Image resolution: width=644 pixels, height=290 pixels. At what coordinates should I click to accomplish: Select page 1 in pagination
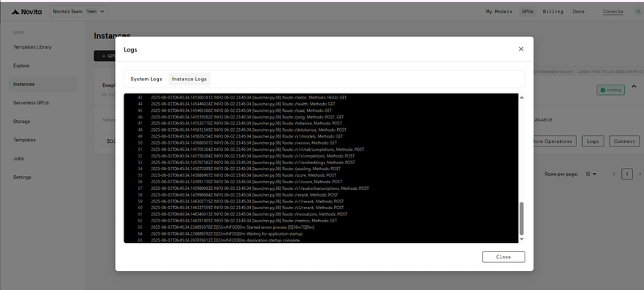click(x=627, y=174)
